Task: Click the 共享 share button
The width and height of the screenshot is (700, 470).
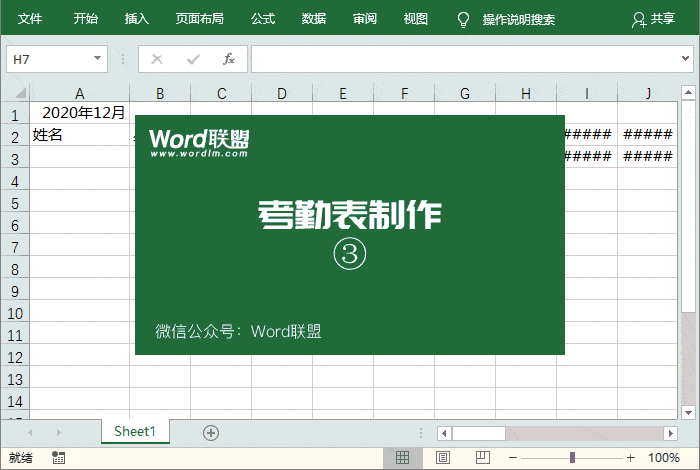Action: pyautogui.click(x=654, y=19)
